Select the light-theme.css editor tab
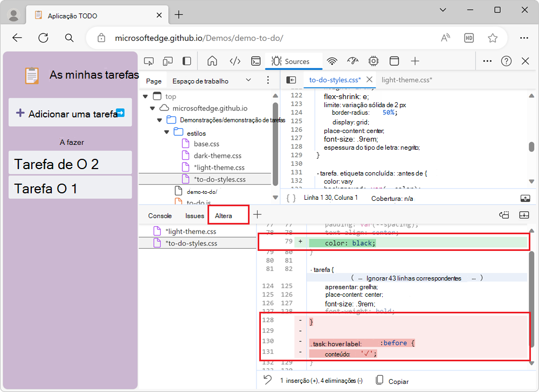The height and width of the screenshot is (392, 539). pos(406,80)
